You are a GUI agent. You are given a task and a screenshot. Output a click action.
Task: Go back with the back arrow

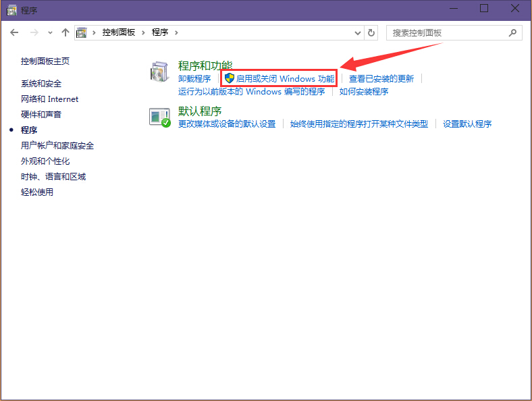tap(15, 32)
